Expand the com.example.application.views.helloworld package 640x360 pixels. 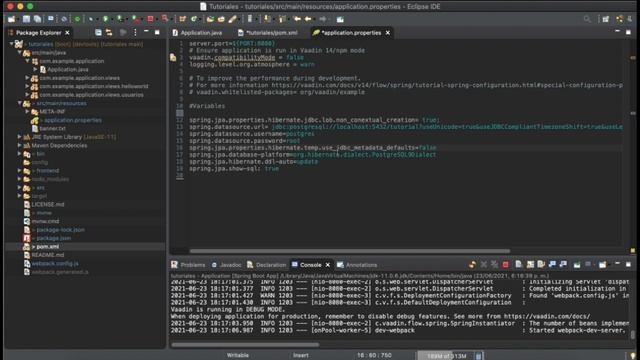point(27,86)
